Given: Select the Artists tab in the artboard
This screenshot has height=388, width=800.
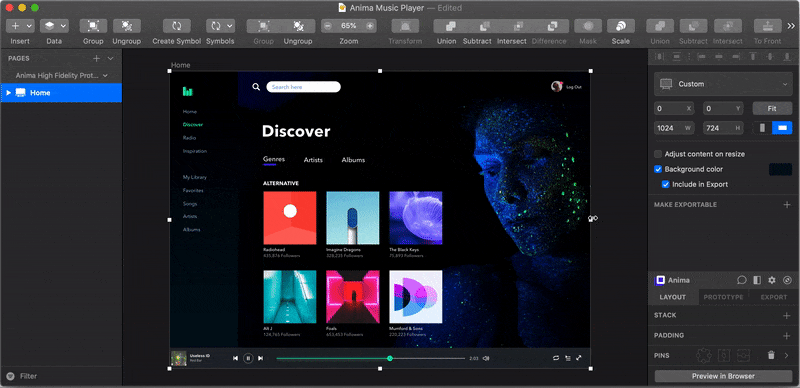Looking at the screenshot, I should 313,160.
